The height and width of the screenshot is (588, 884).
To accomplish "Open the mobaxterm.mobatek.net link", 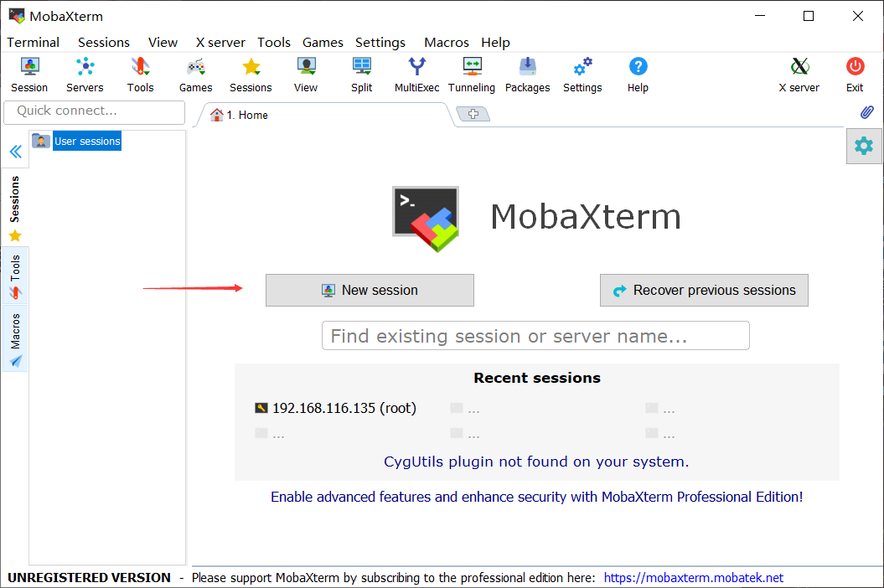I will click(x=694, y=578).
